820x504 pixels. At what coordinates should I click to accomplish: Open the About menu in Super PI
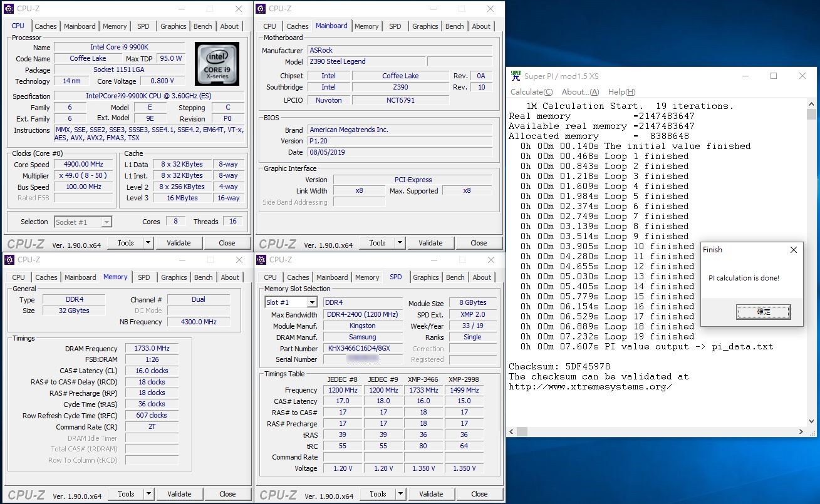[581, 92]
